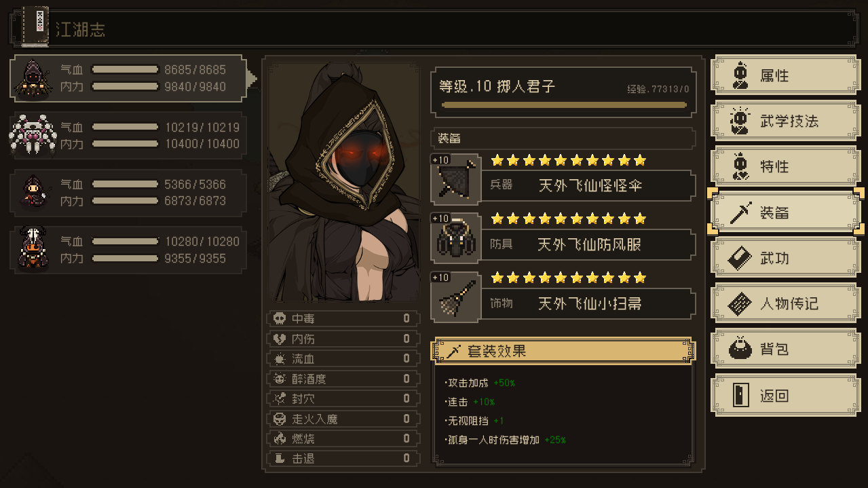Click the 返回 return button
The width and height of the screenshot is (868, 488).
(x=785, y=395)
